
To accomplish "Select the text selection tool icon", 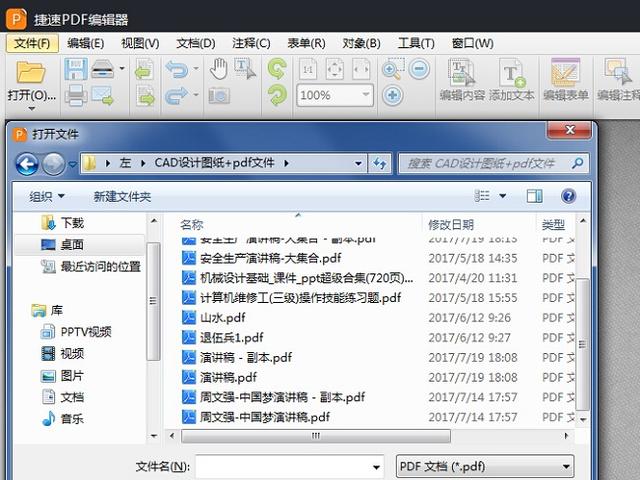I will 245,69.
